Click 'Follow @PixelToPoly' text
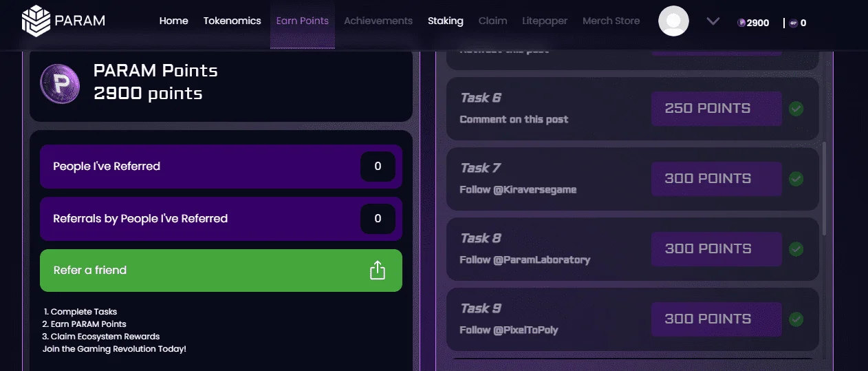Viewport: 868px width, 371px height. [508, 330]
